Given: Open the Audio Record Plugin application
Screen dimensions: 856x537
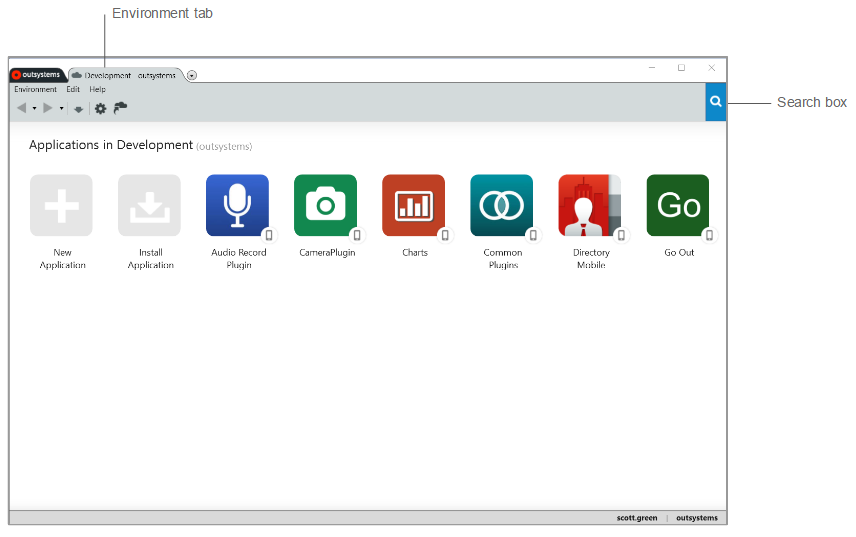Looking at the screenshot, I should [x=237, y=205].
